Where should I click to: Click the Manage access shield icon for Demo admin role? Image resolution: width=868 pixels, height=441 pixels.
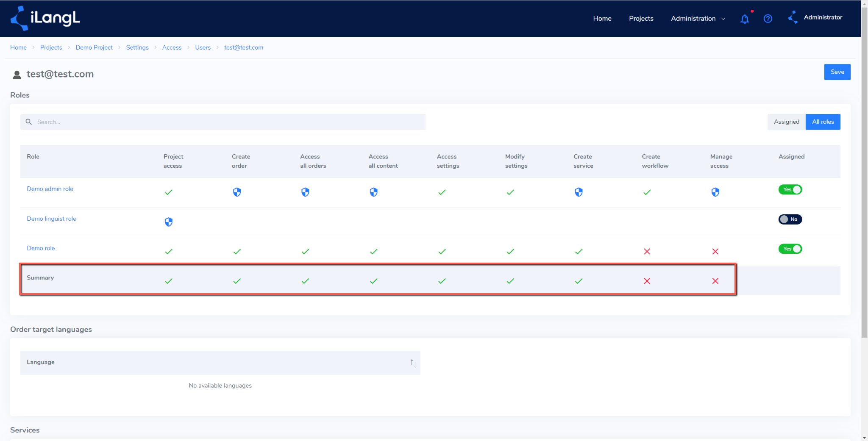coord(715,192)
